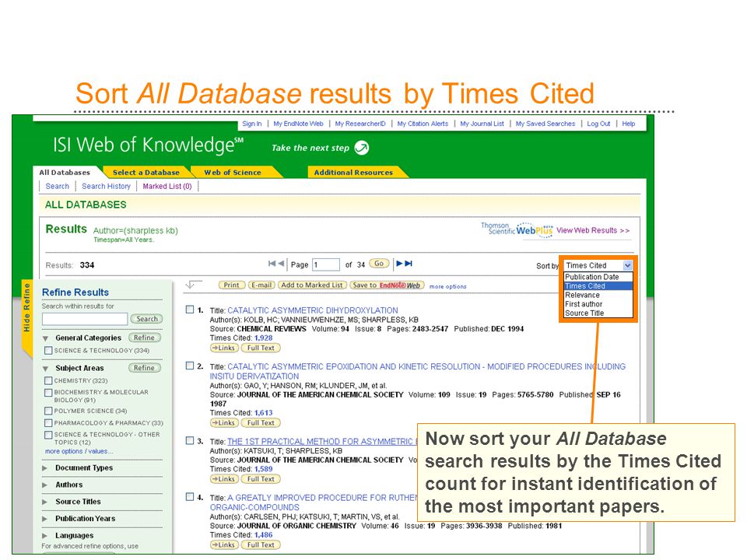The width and height of the screenshot is (747, 560).
Task: Tick Pharmacology & Pharmacy (33) checkbox
Action: (x=48, y=423)
